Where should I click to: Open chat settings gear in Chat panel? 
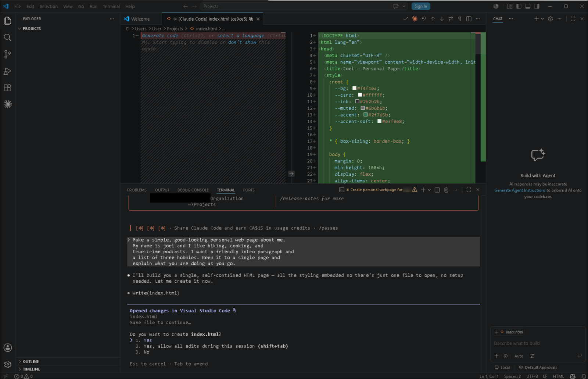(550, 19)
